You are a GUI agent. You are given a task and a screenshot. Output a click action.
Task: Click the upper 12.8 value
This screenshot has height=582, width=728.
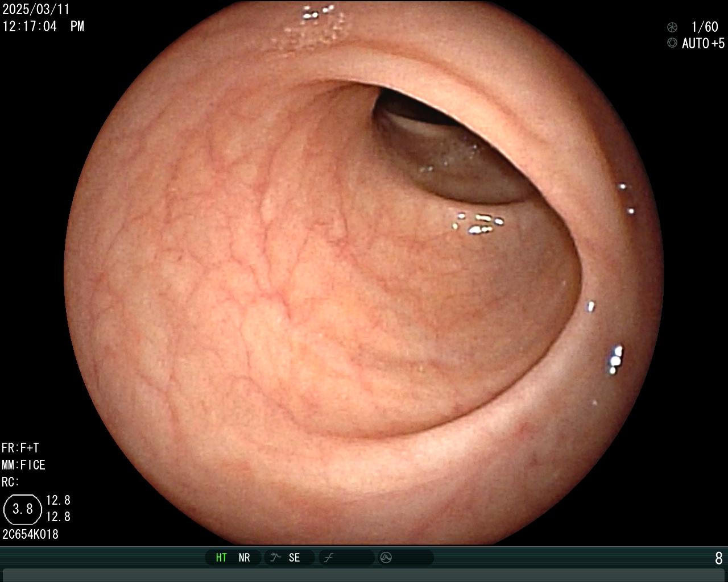coord(58,500)
